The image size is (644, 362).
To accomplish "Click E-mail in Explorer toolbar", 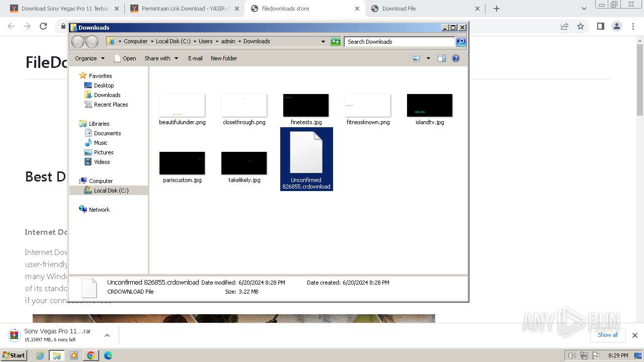I will (195, 58).
